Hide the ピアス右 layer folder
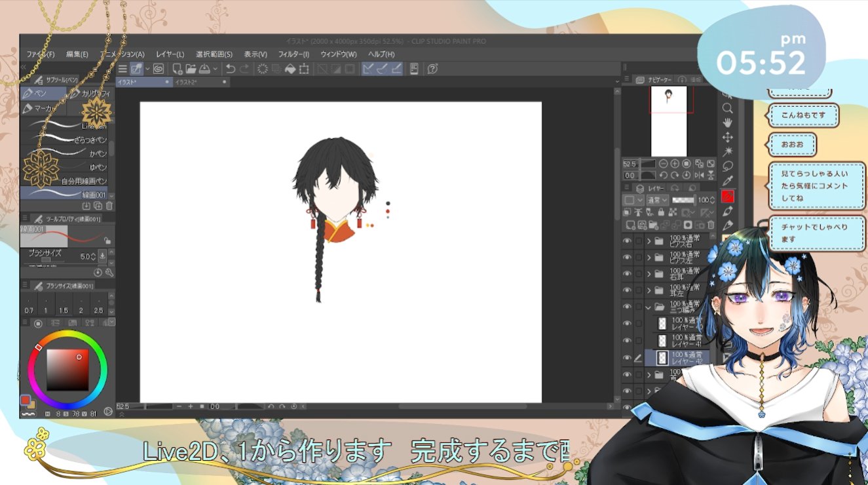Viewport: 868px width, 485px height. point(628,240)
